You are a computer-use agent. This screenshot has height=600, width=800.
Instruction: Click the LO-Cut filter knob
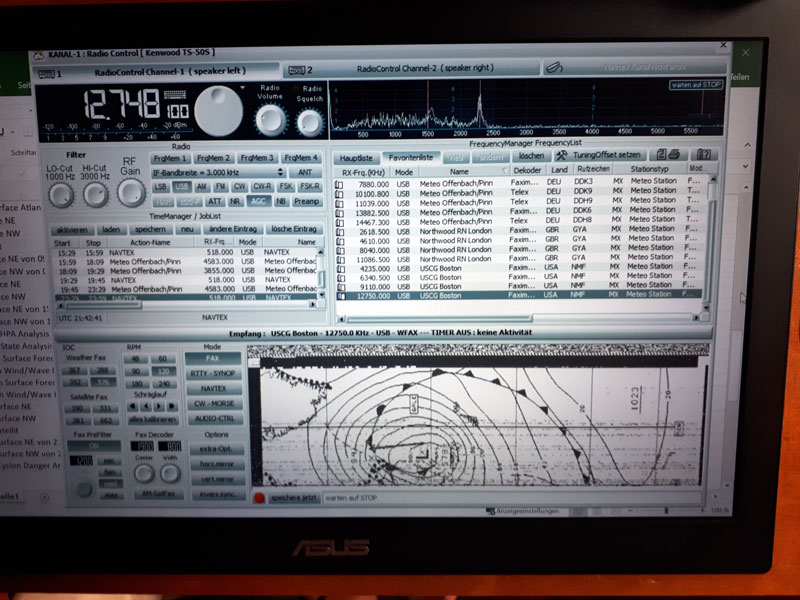[61, 195]
